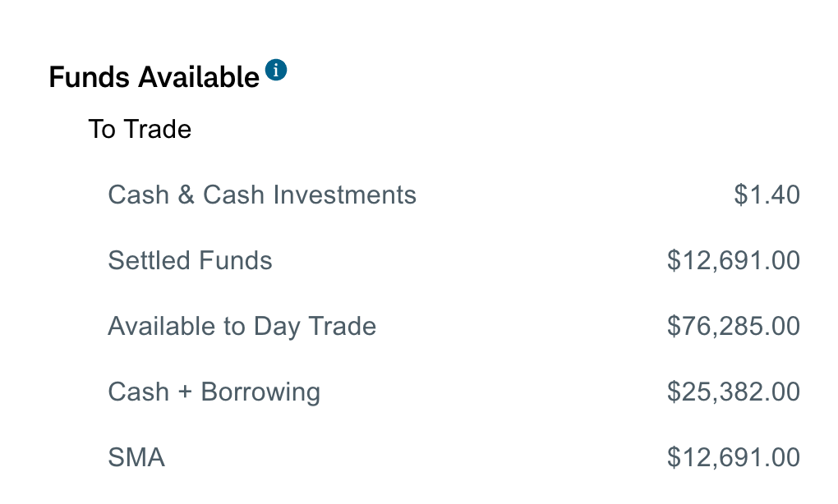Click the Cash & Cash Investments label

coord(262,195)
